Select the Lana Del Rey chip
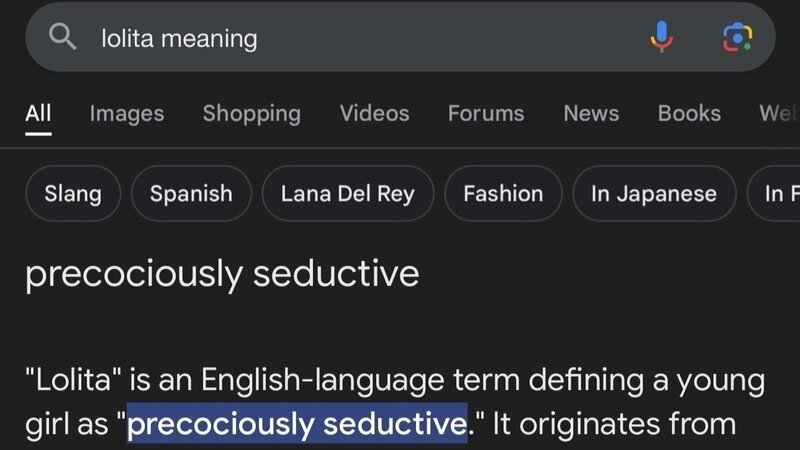800x450 pixels. click(347, 193)
